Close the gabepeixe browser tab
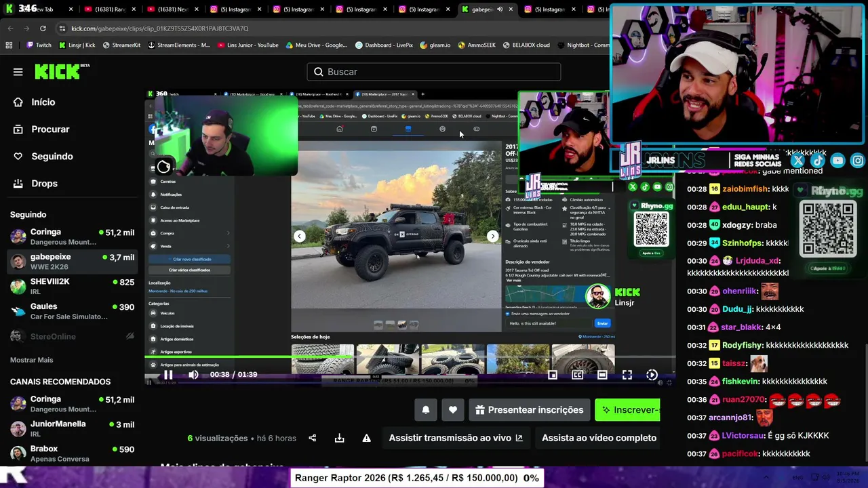 pyautogui.click(x=511, y=9)
